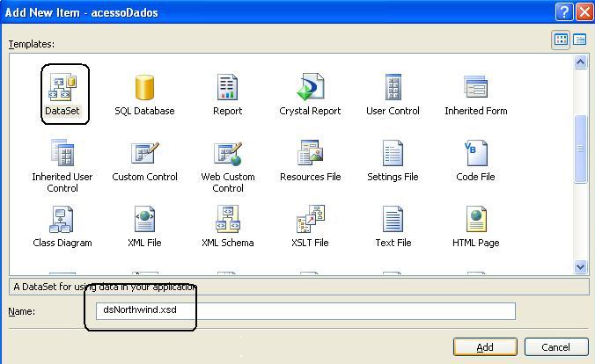Select the User Control template
The height and width of the screenshot is (364, 595).
click(x=393, y=87)
